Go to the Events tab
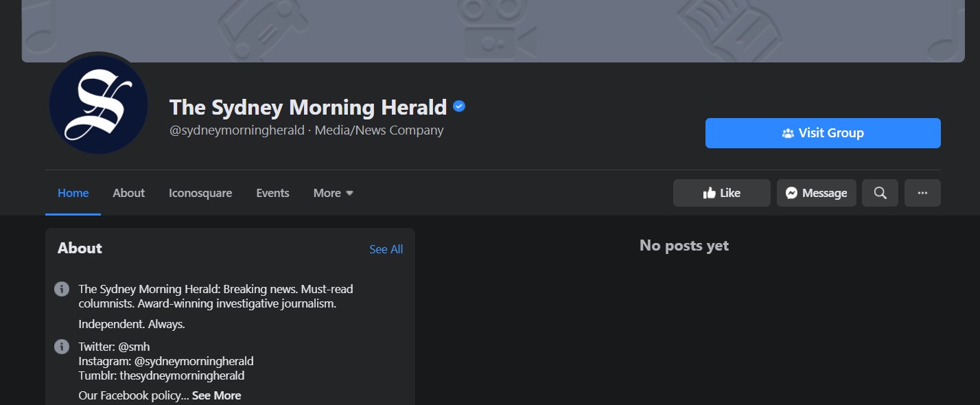Screen dimensions: 980x405 point(273,193)
